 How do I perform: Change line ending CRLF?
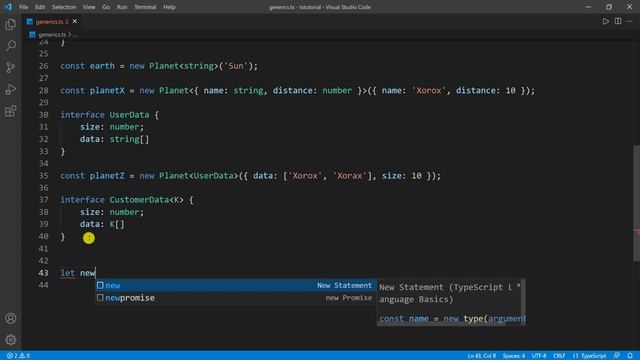click(x=559, y=356)
